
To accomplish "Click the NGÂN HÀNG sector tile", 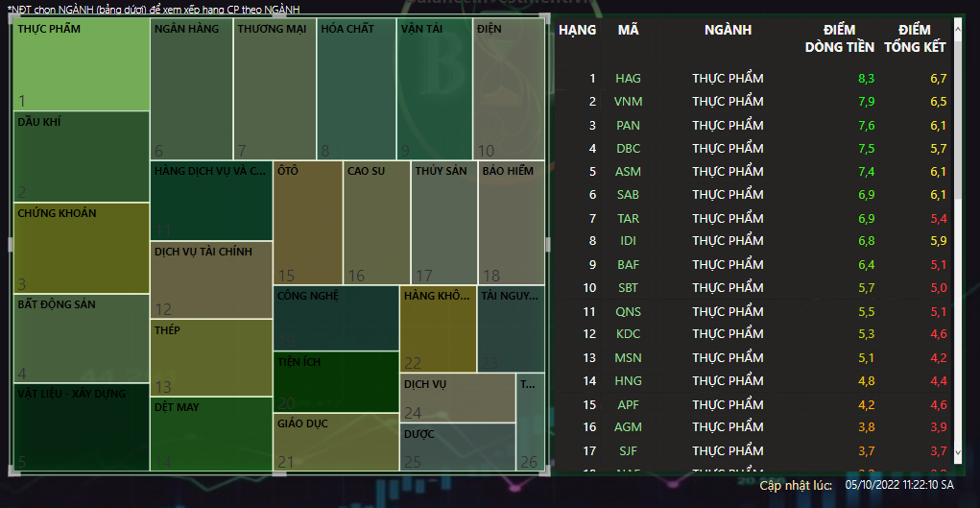I will click(192, 89).
